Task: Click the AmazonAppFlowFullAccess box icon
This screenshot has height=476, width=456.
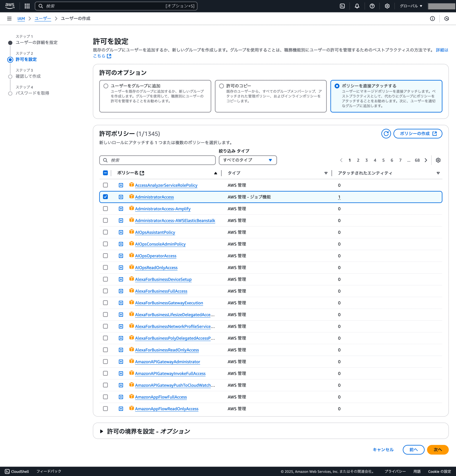Action: pyautogui.click(x=131, y=396)
